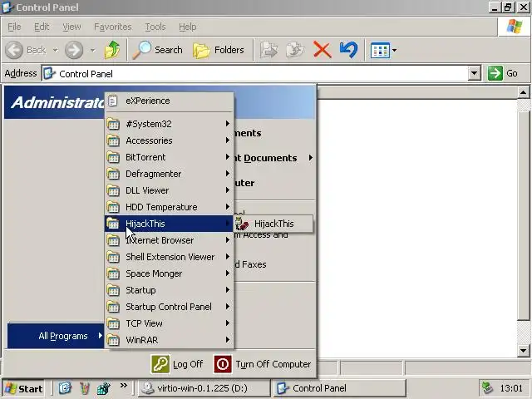Image resolution: width=532 pixels, height=399 pixels.
Task: Click the BitTorrent folder icon
Action: (x=113, y=157)
